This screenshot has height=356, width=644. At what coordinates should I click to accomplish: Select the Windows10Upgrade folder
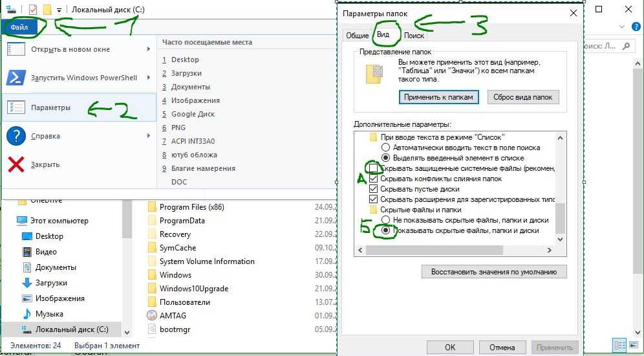tap(194, 288)
